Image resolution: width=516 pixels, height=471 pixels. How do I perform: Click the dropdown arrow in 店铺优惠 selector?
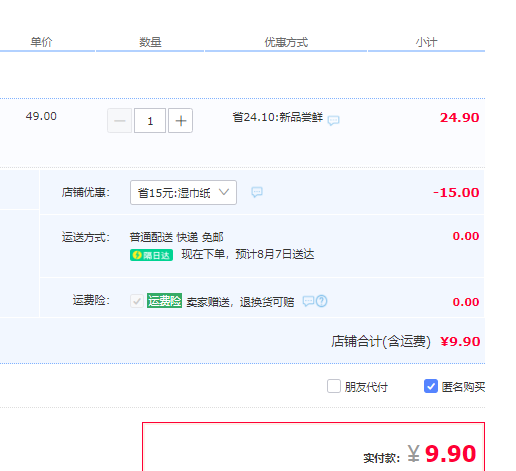click(x=224, y=192)
